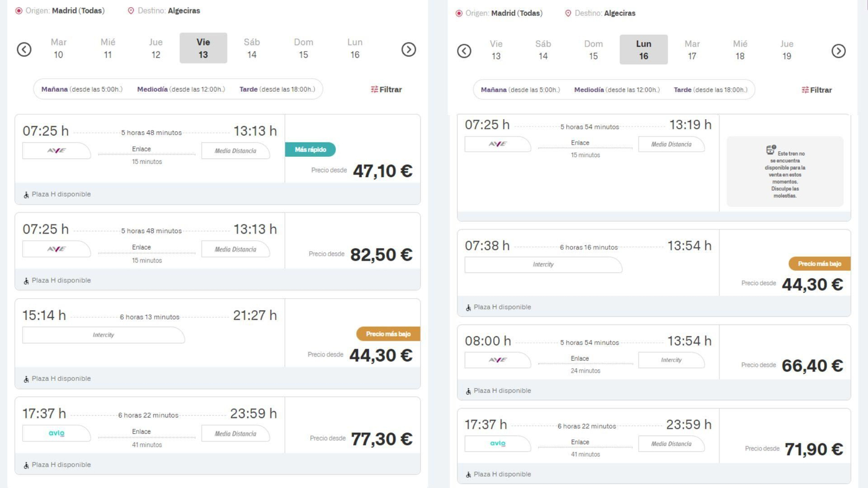Click the right-panel forward navigation chevron
The height and width of the screenshot is (488, 868).
pos(838,51)
